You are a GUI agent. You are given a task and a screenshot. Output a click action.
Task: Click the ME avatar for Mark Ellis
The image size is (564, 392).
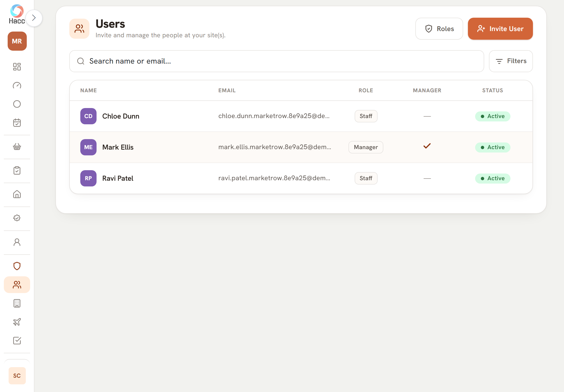pos(88,147)
